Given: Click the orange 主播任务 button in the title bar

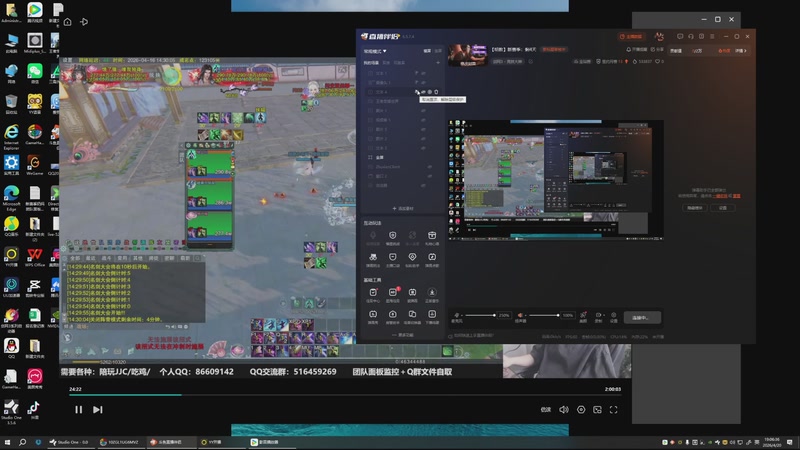Looking at the screenshot, I should (x=631, y=37).
